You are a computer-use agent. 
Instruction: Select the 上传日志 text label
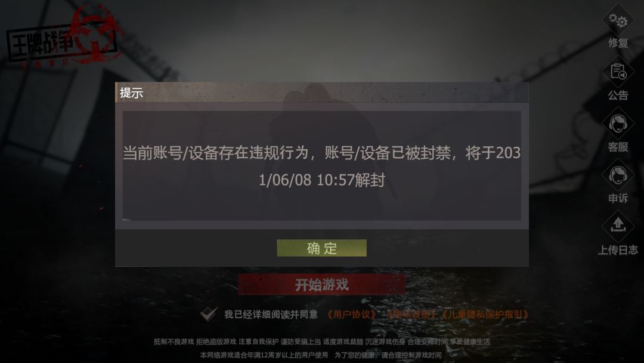click(618, 250)
